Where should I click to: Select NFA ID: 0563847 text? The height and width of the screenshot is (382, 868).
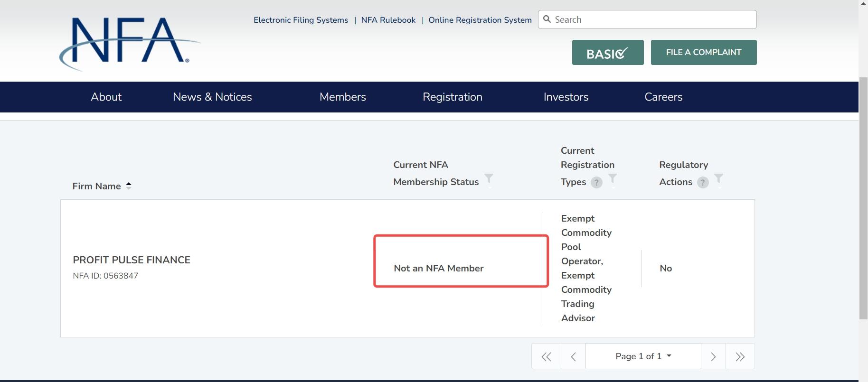pyautogui.click(x=105, y=276)
